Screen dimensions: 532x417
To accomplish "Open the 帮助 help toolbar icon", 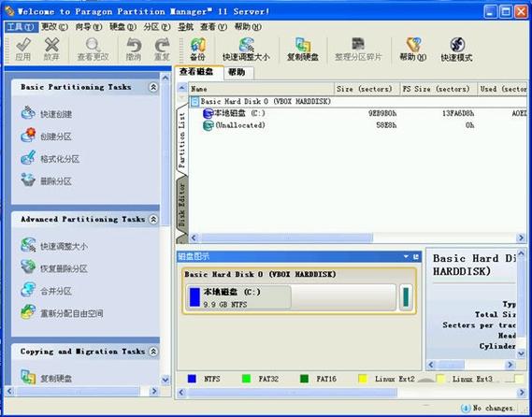I will [x=413, y=50].
